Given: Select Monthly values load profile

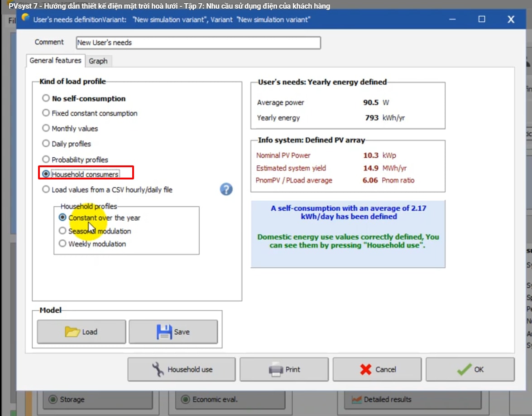Looking at the screenshot, I should pos(45,128).
